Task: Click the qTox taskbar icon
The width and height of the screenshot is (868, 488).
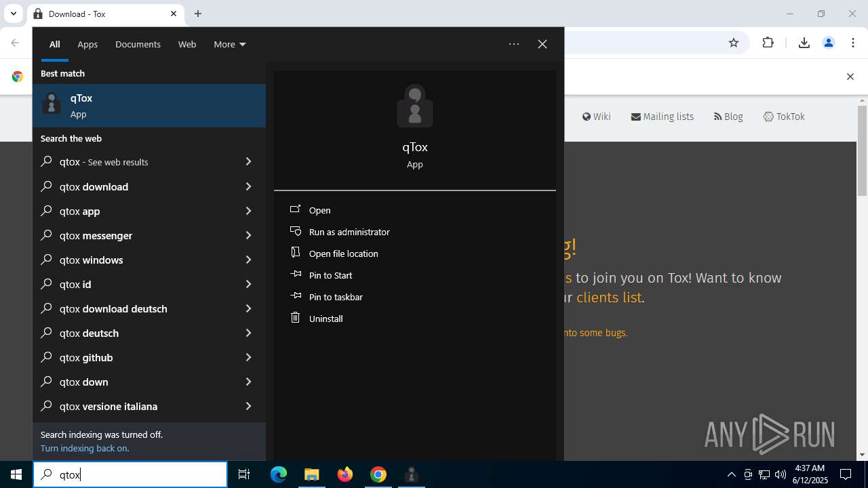Action: [x=411, y=474]
